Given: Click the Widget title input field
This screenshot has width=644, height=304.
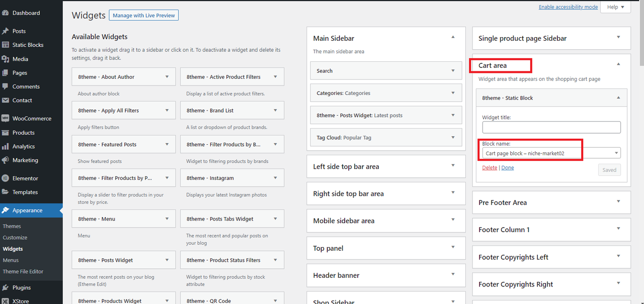Looking at the screenshot, I should [551, 127].
